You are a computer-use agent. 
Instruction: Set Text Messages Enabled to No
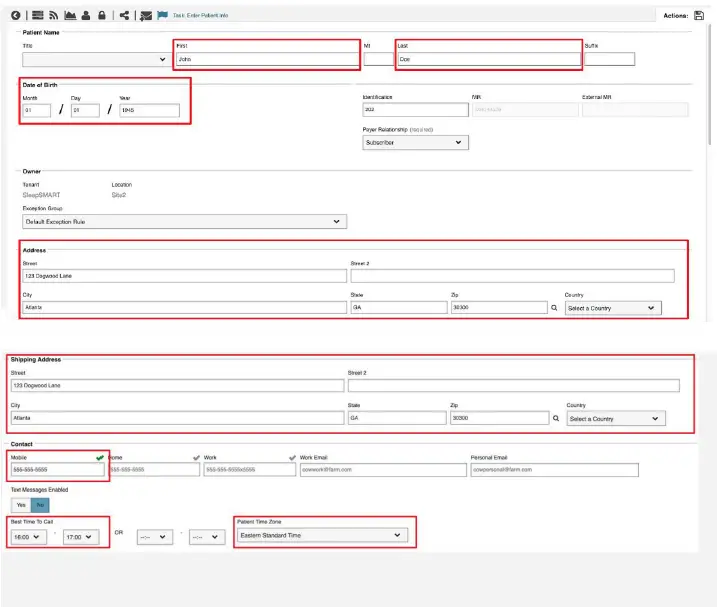coord(38,506)
